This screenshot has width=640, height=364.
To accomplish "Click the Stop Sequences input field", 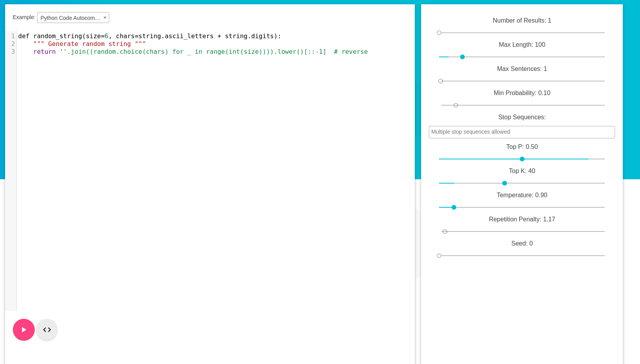I will pos(522,132).
